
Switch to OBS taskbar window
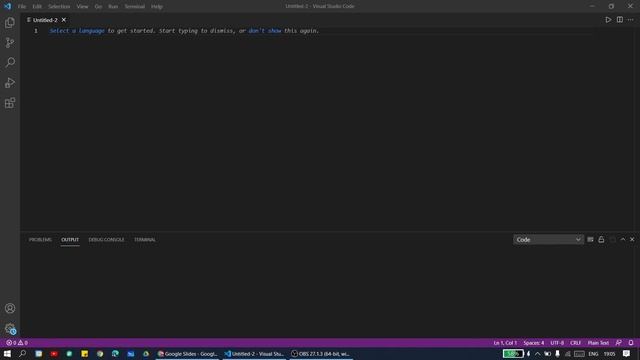click(321, 354)
